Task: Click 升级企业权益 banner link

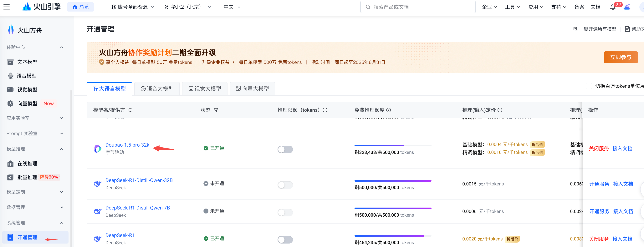Action: (218, 63)
